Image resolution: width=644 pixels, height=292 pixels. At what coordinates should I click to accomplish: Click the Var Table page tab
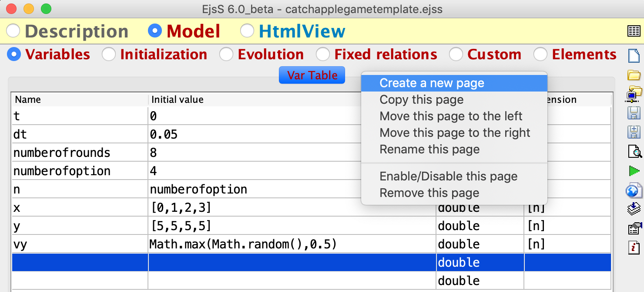(312, 75)
